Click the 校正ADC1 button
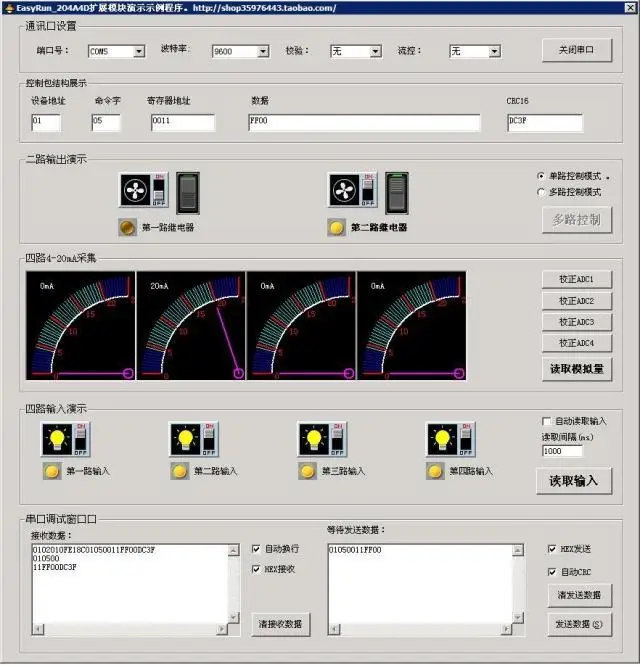The width and height of the screenshot is (640, 665). [x=577, y=279]
